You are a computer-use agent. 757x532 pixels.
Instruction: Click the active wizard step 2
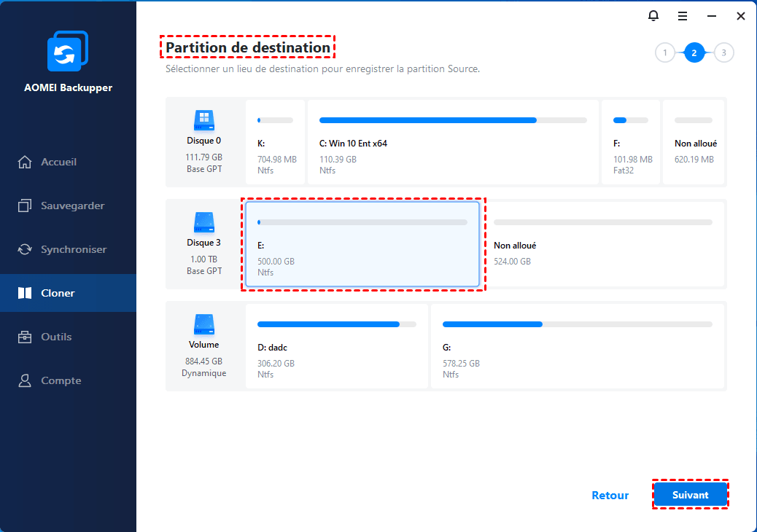pyautogui.click(x=694, y=52)
